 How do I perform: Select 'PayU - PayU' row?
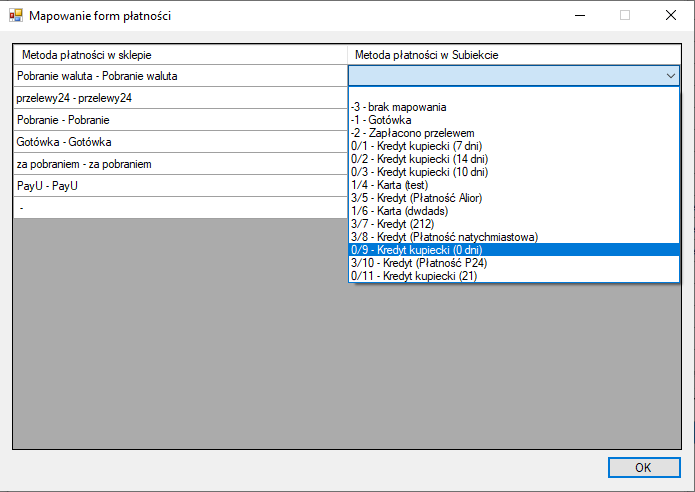[x=180, y=186]
